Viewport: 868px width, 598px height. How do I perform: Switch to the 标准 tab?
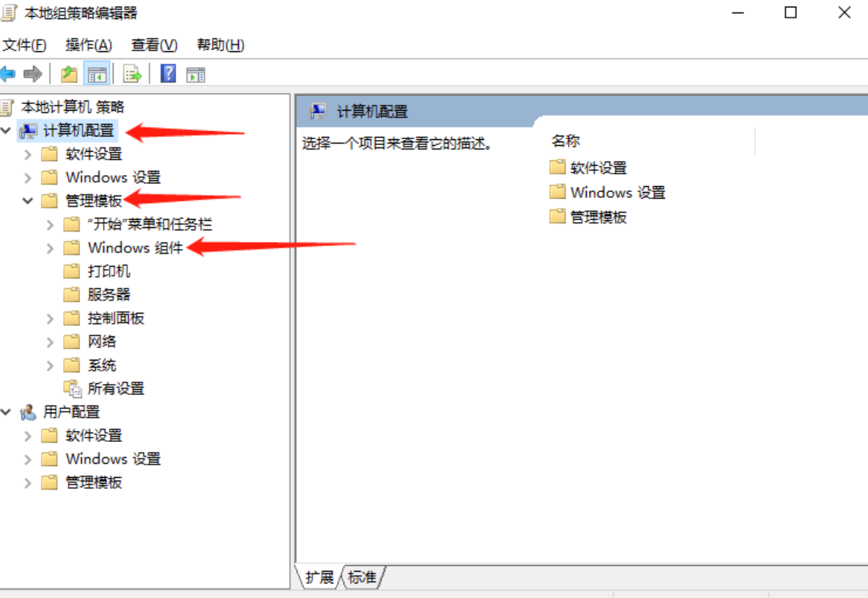point(362,577)
